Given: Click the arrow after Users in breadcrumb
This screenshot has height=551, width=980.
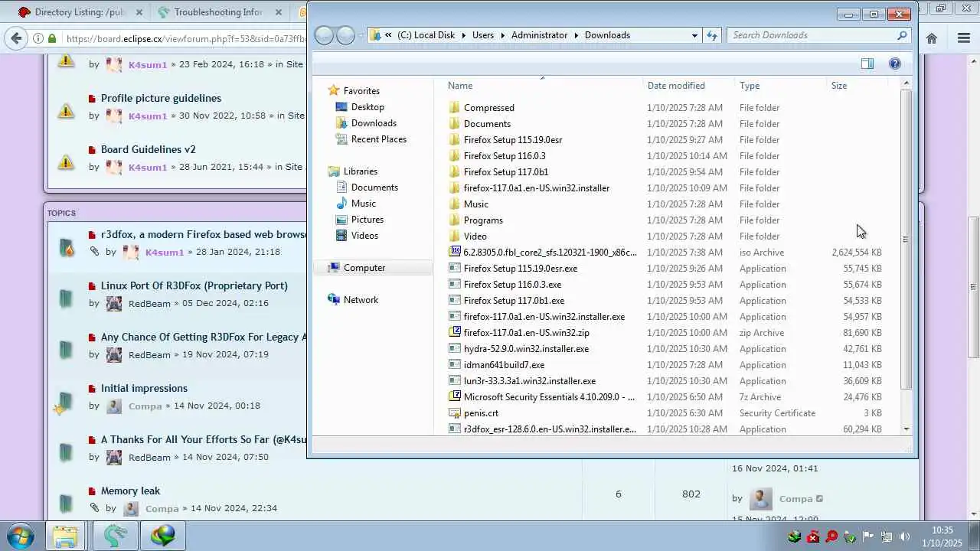Looking at the screenshot, I should pos(503,35).
